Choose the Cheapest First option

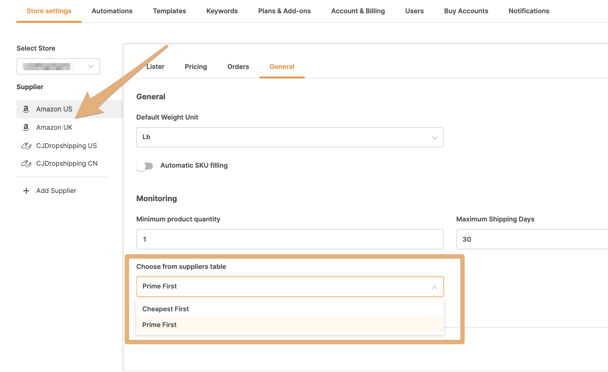tap(290, 309)
